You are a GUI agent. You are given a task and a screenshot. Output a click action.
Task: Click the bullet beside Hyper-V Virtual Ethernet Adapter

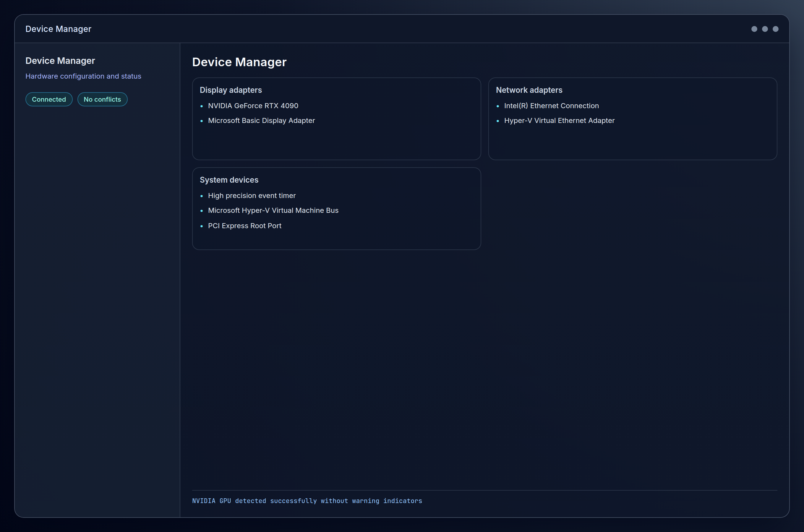(498, 121)
